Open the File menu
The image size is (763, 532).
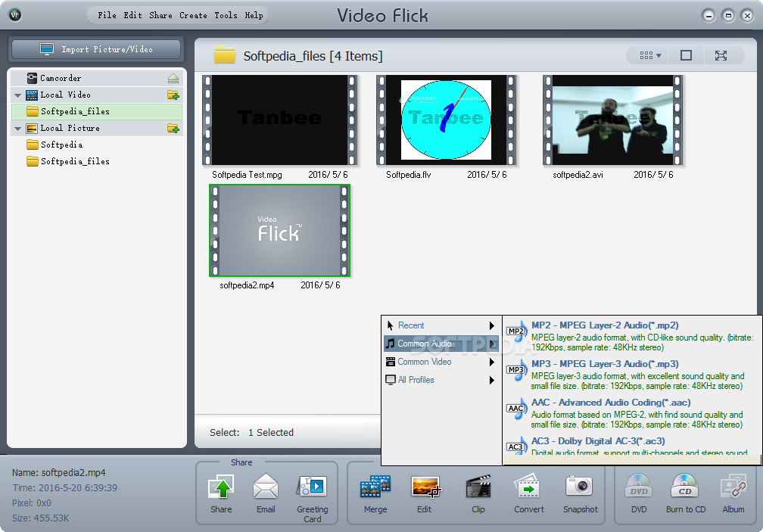click(107, 15)
